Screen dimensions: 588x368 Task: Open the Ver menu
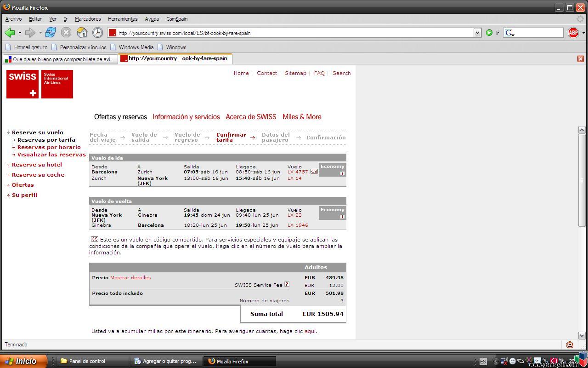click(x=53, y=19)
